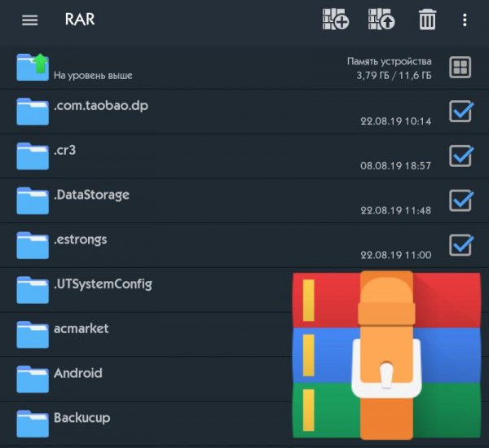Click the folder icon beside .cr3
This screenshot has width=489, height=448.
(x=33, y=156)
